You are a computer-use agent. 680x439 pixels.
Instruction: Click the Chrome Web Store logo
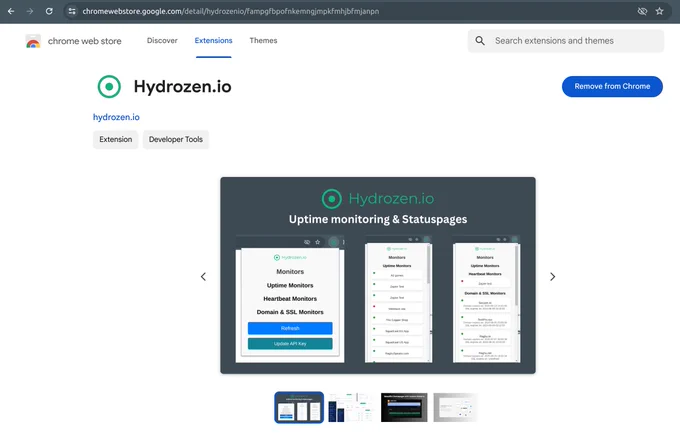33,41
